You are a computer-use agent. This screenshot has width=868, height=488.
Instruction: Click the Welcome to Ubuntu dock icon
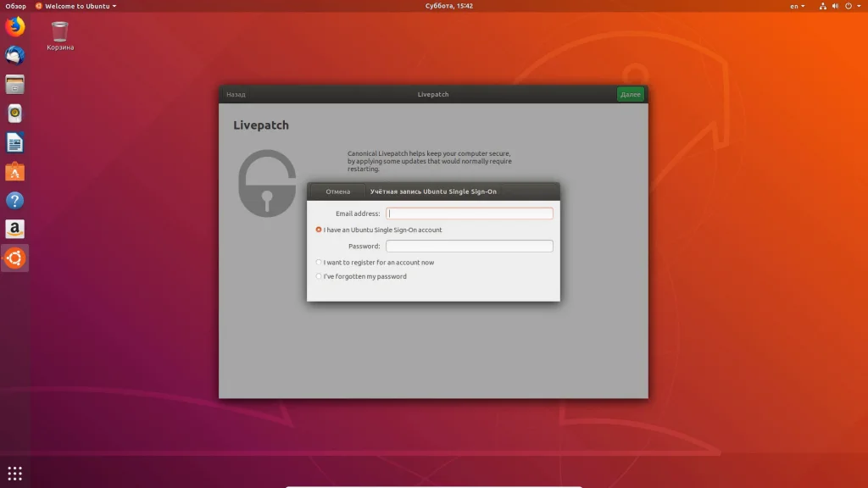click(15, 258)
